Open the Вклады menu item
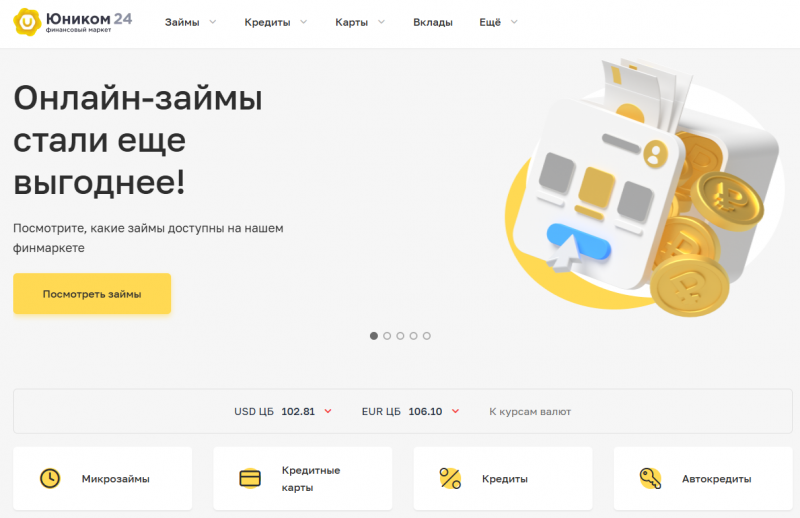Image resolution: width=800 pixels, height=518 pixels. click(x=433, y=22)
